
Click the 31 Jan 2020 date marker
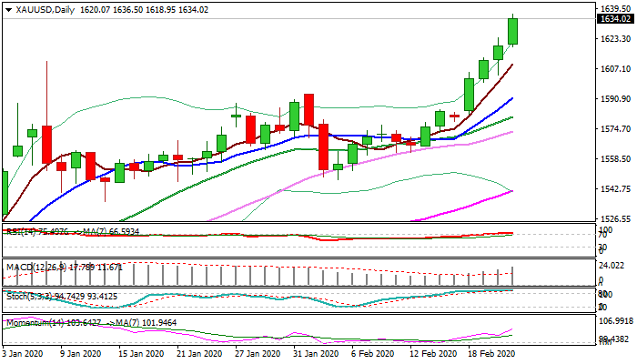tap(316, 353)
